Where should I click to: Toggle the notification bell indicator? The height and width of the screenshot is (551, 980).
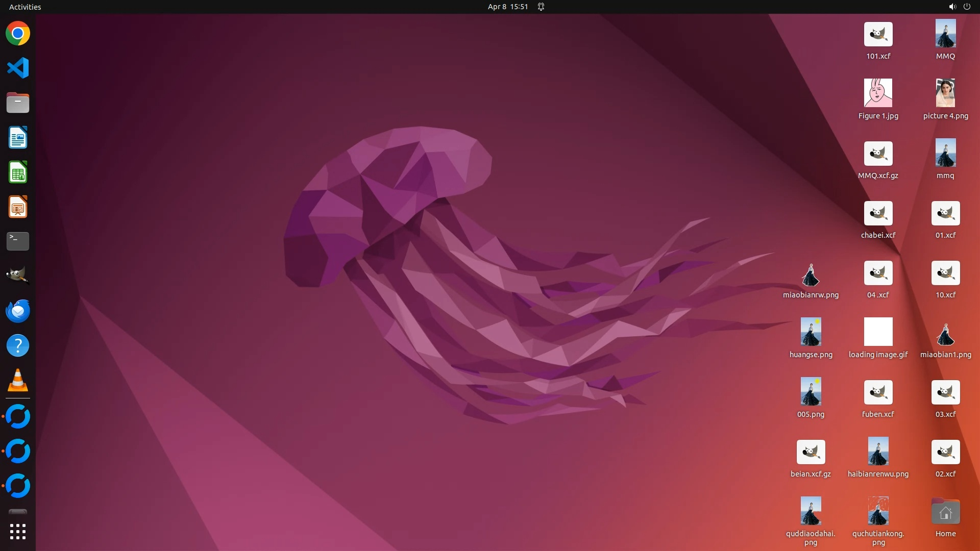(x=541, y=7)
